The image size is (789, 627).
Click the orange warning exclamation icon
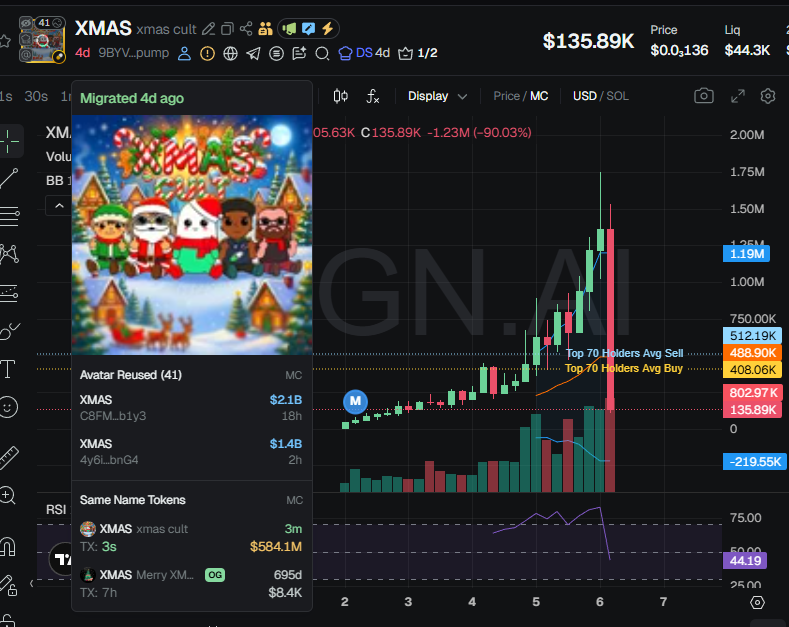207,53
